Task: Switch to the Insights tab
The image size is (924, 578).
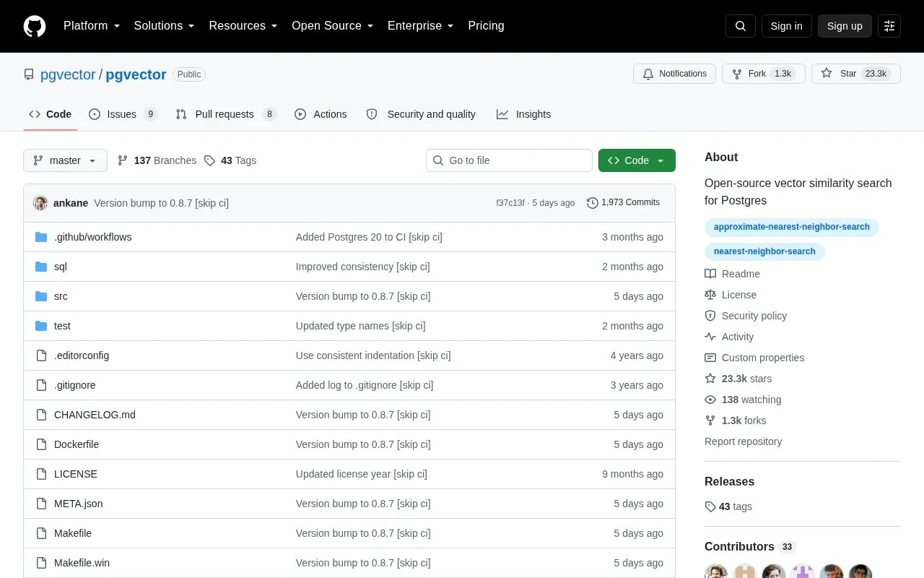Action: point(523,114)
